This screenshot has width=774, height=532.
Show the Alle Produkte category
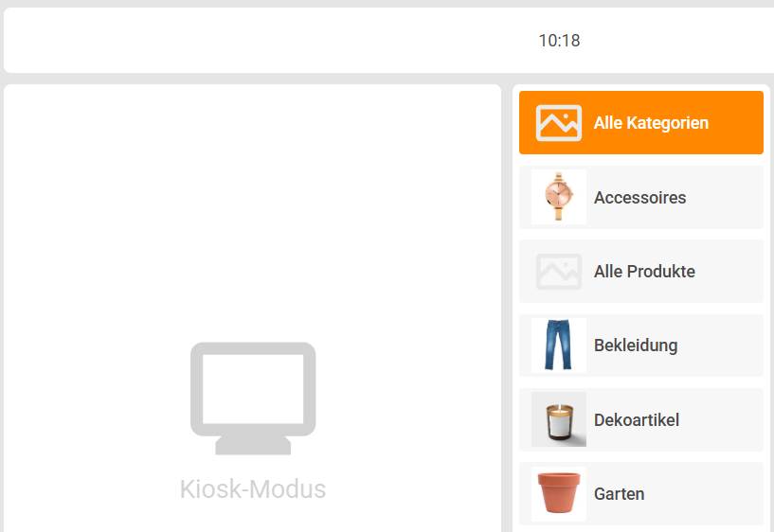(x=641, y=271)
